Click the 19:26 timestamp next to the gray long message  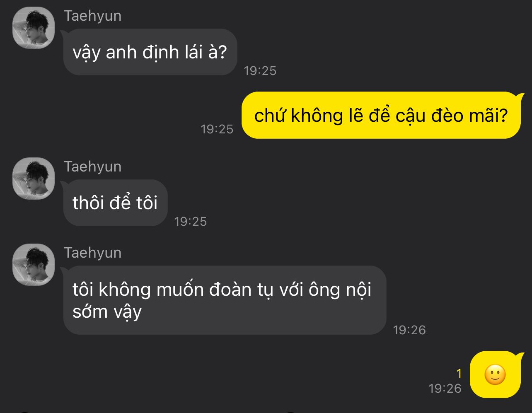point(409,330)
